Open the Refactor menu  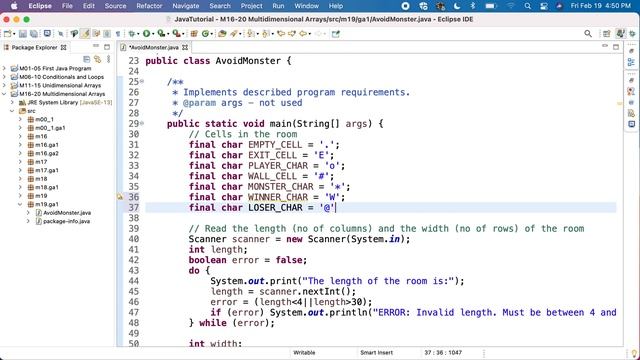click(149, 6)
